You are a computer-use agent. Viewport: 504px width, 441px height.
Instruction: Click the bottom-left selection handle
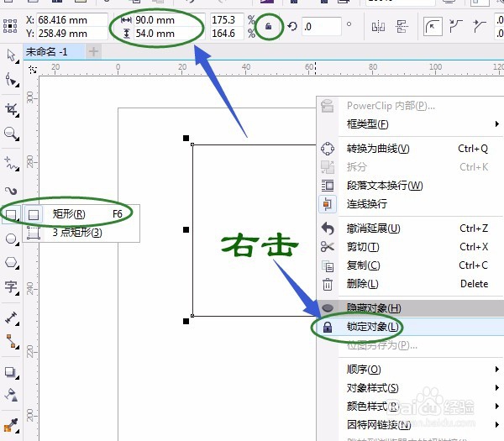186,321
